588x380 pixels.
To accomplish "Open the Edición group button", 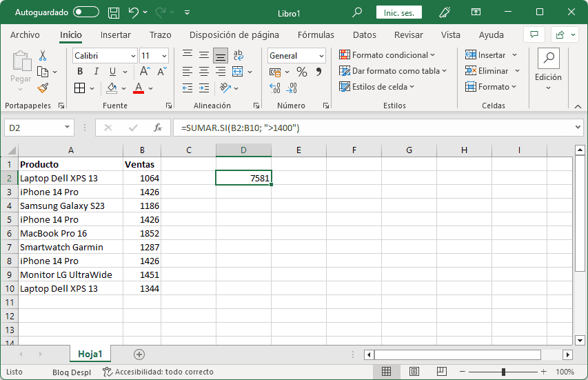I will pyautogui.click(x=548, y=70).
